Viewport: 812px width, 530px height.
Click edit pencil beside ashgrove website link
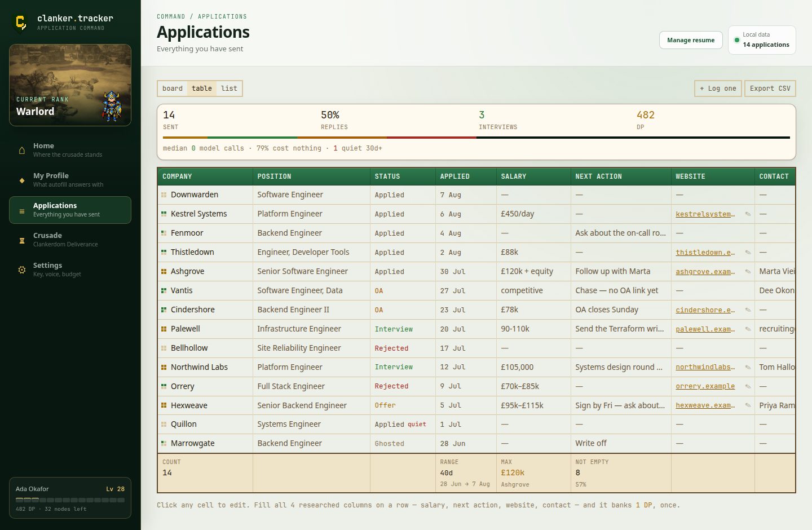748,272
